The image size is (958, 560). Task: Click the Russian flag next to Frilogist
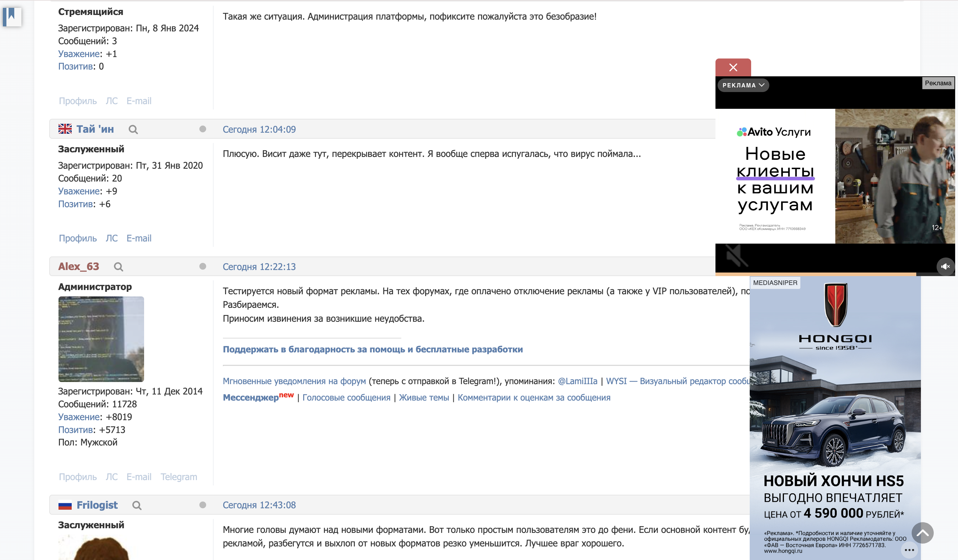tap(65, 505)
